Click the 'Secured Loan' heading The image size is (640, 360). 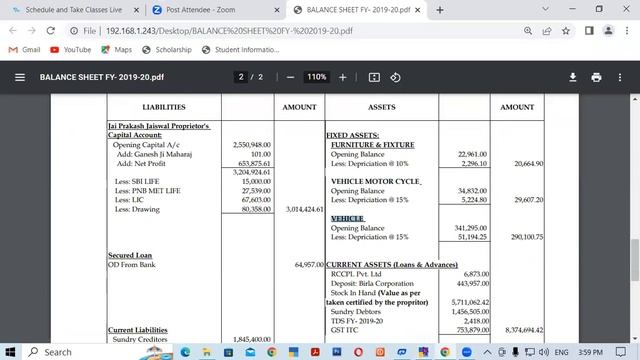coord(130,255)
